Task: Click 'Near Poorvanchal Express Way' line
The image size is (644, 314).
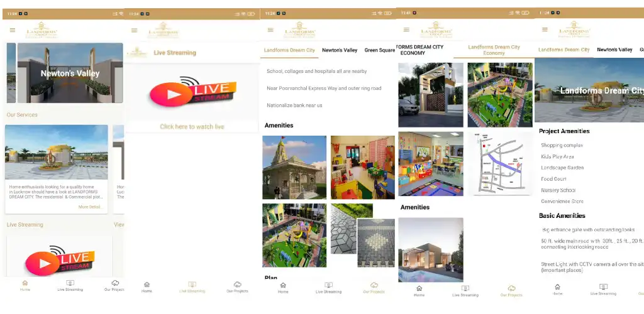Action: click(x=324, y=88)
